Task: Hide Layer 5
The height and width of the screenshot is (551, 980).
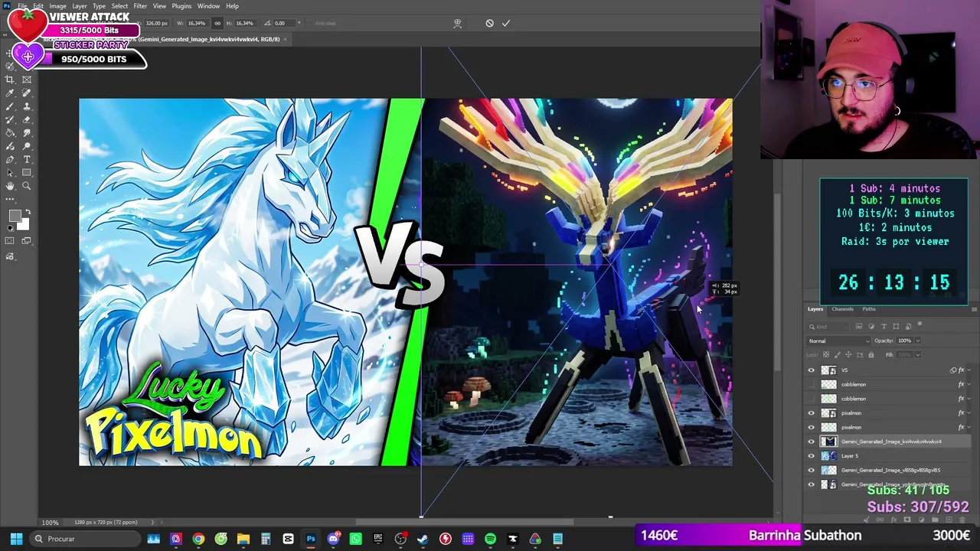Action: 812,456
